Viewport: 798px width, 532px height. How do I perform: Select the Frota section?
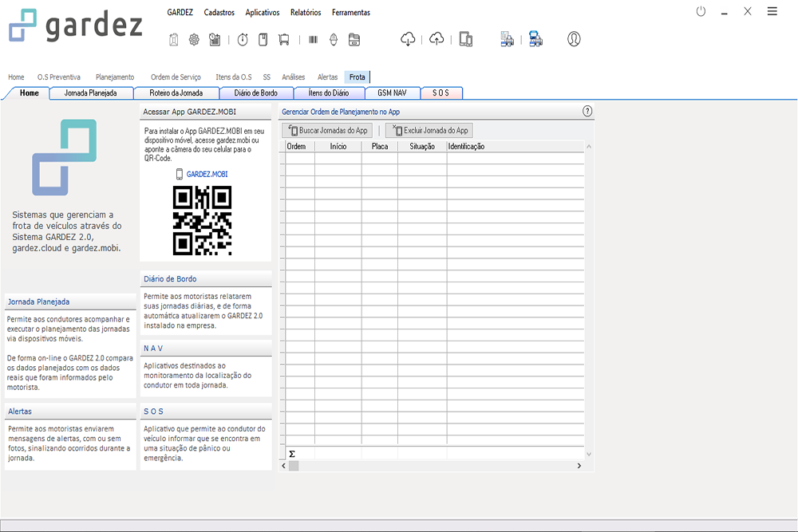coord(358,77)
